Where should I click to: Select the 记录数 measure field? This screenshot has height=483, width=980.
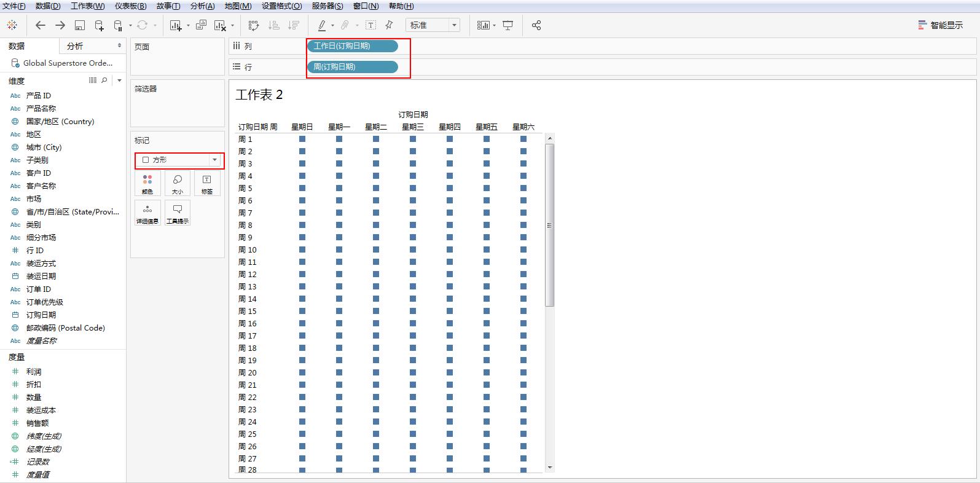click(x=37, y=461)
